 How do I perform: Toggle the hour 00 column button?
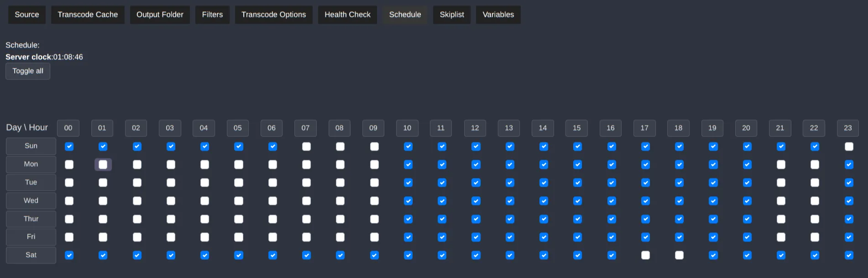click(x=68, y=128)
